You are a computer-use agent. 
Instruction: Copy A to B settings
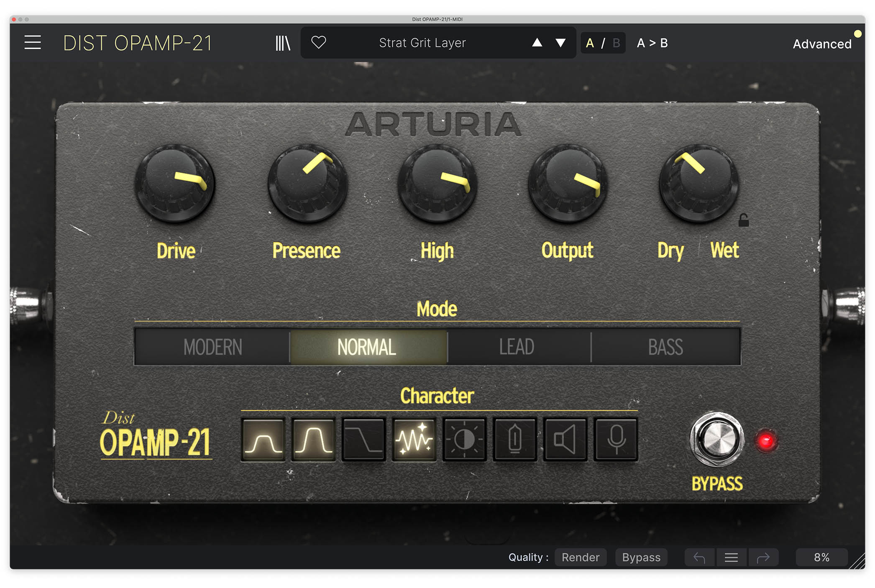click(x=652, y=43)
